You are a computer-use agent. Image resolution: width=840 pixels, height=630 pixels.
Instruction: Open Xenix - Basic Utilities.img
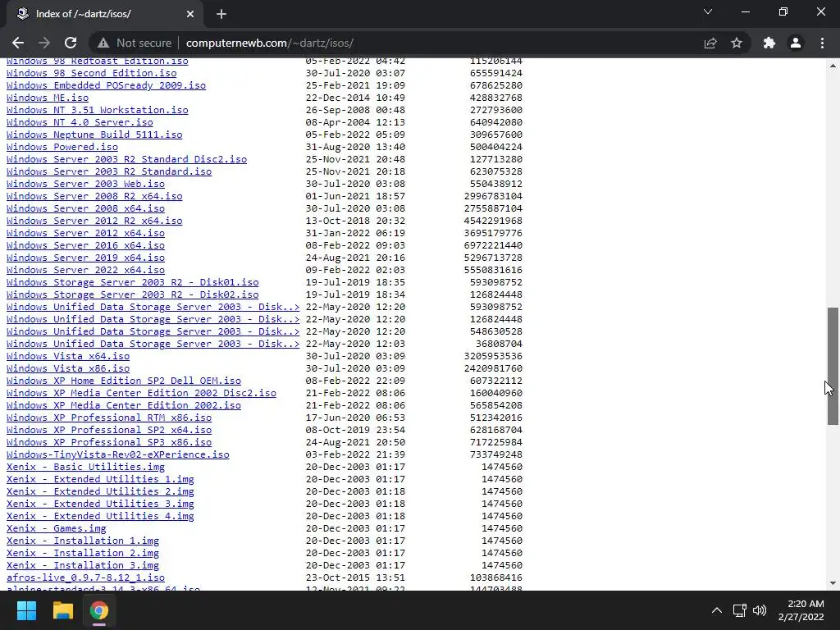(85, 467)
